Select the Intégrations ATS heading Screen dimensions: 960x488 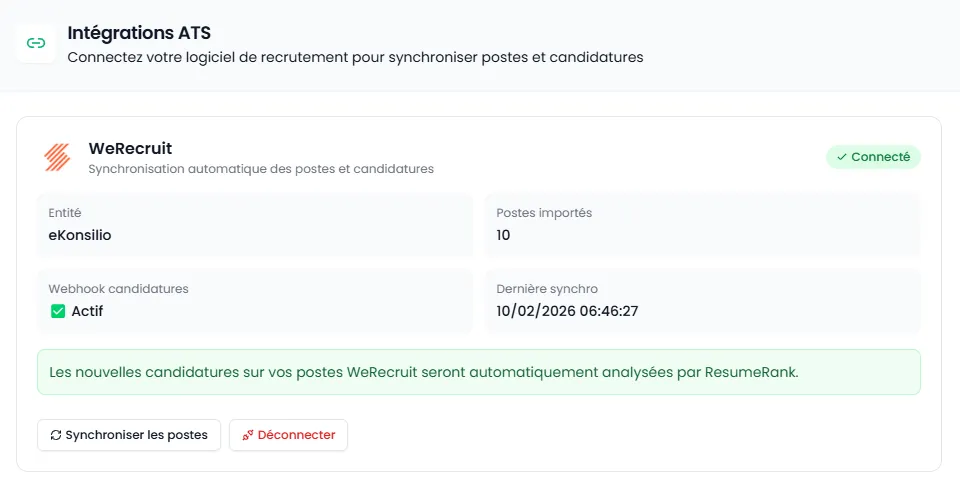coord(139,33)
